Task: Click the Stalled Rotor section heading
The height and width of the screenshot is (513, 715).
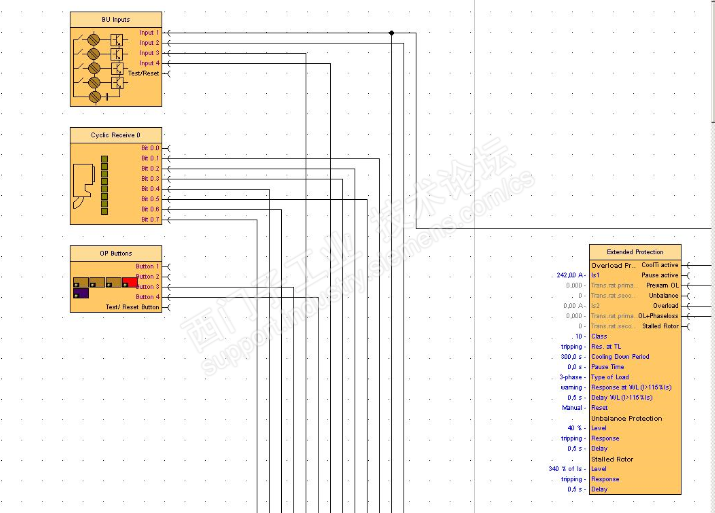Action: pos(612,459)
